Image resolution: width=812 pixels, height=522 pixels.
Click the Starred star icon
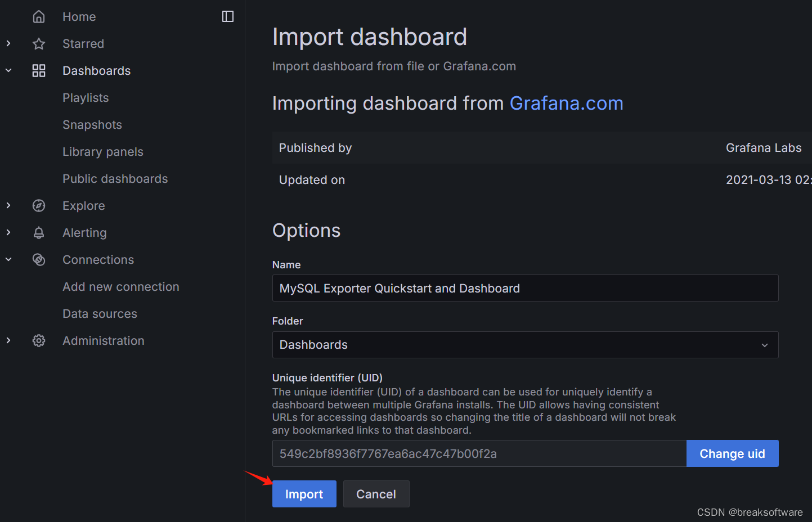39,44
